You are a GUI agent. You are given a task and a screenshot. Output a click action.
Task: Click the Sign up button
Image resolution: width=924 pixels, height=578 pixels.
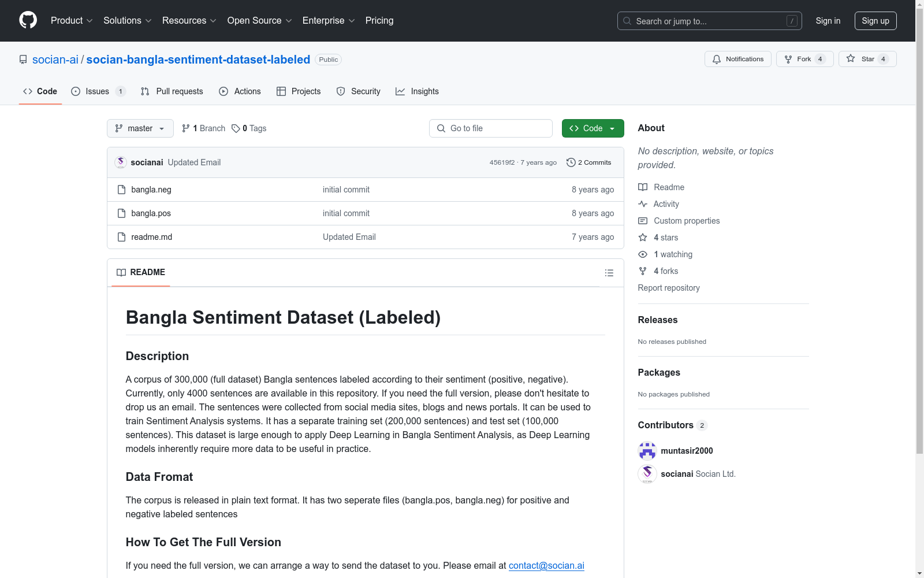pos(875,21)
